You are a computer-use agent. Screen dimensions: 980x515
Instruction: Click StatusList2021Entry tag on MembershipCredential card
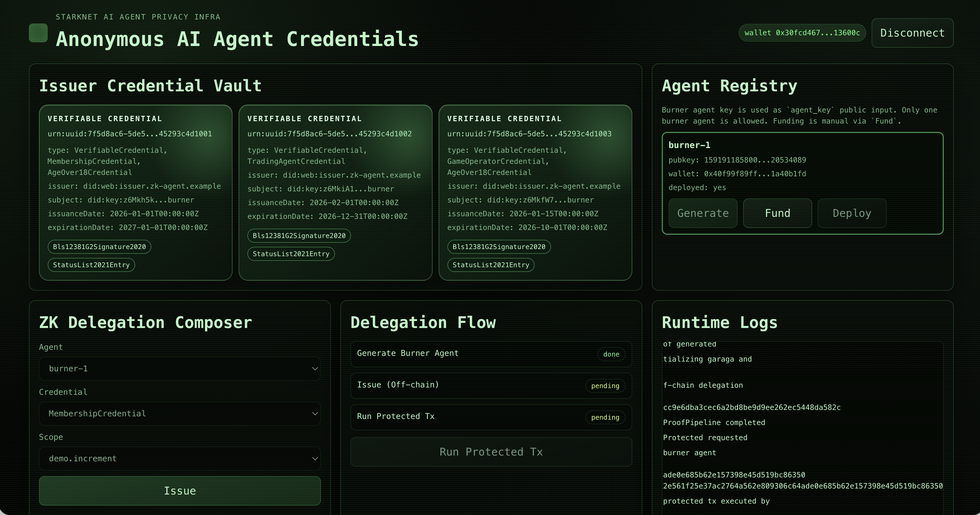tap(91, 265)
